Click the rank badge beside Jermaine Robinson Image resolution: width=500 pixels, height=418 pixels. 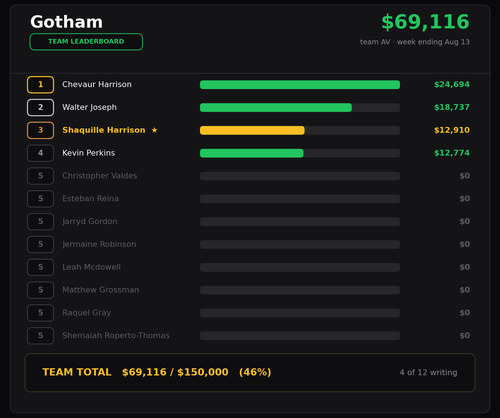tap(40, 244)
